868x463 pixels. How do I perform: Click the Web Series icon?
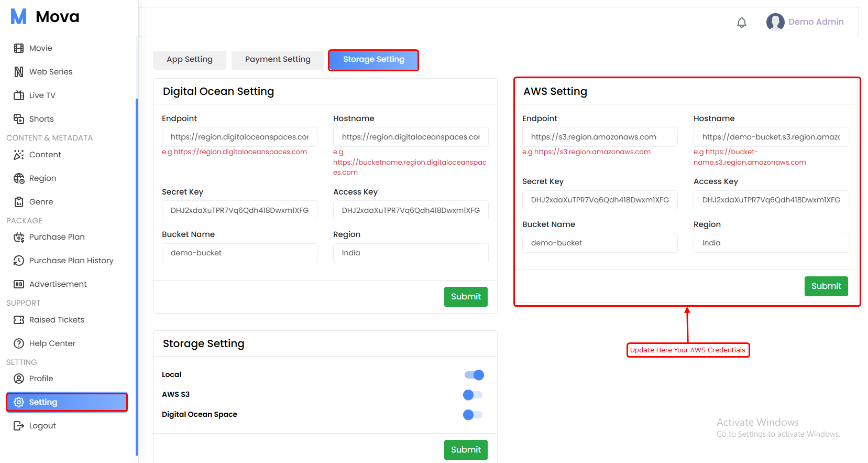pos(19,72)
